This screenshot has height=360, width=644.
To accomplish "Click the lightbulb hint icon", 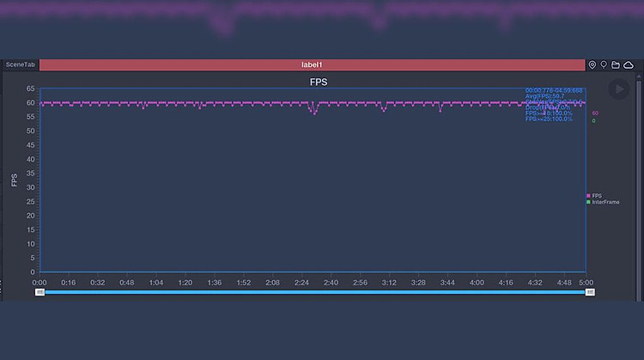I will [x=604, y=64].
